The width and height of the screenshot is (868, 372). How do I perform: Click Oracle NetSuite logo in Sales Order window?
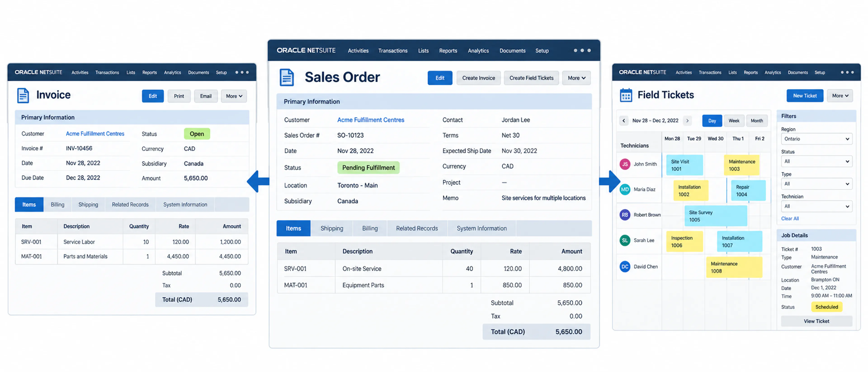[306, 50]
